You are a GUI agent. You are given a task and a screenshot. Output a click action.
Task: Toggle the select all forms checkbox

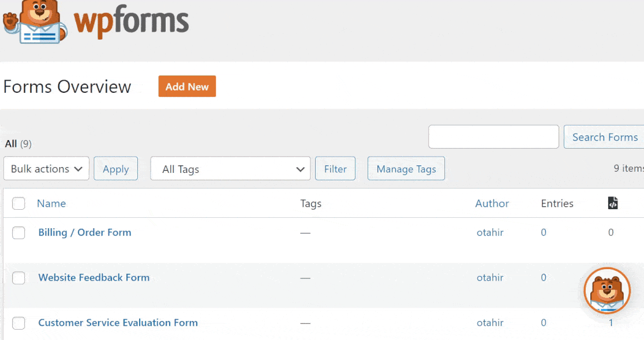pos(18,203)
